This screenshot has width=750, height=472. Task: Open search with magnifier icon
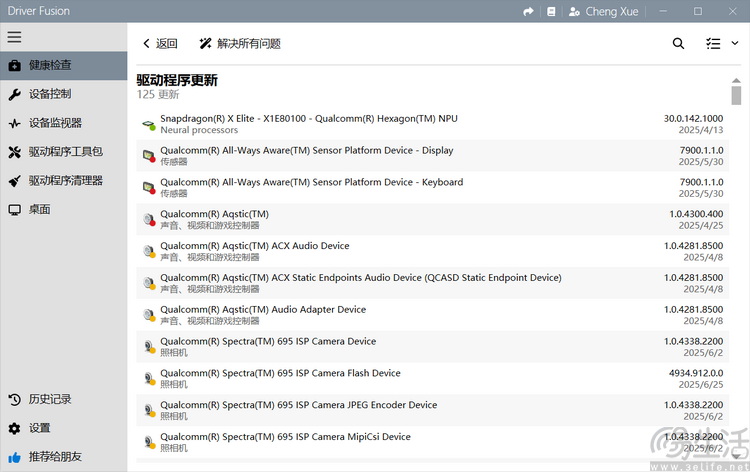tap(678, 44)
